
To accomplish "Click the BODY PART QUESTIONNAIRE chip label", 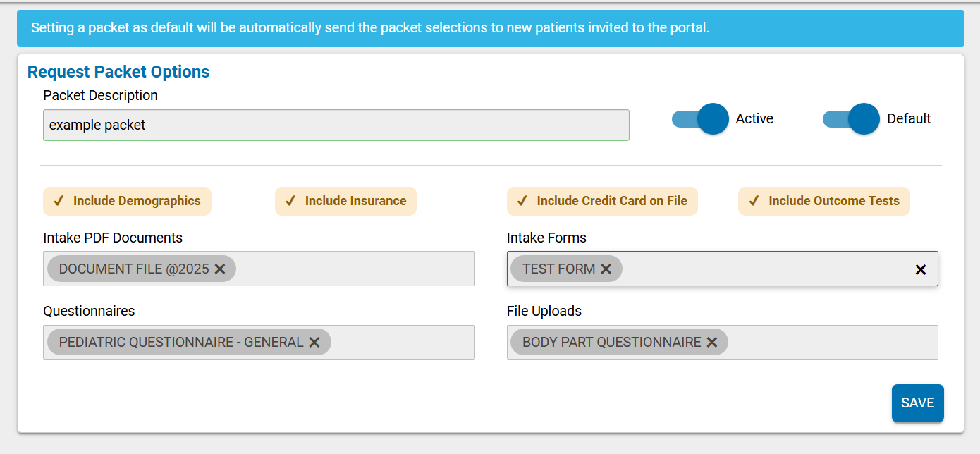I will click(x=611, y=343).
